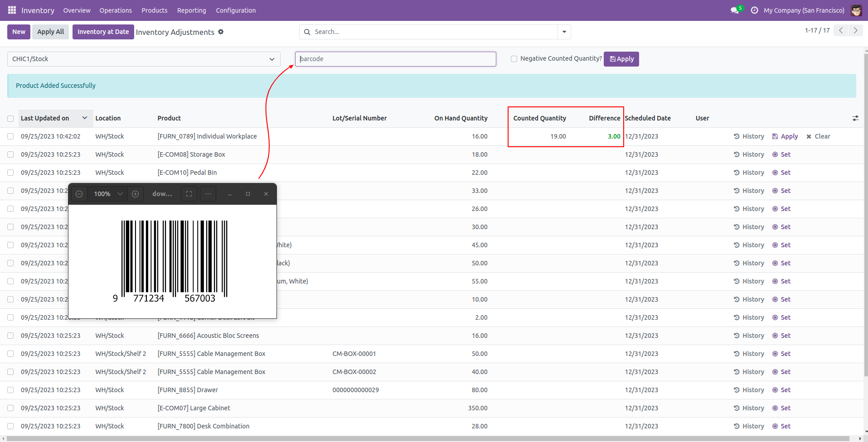Open the Products menu
Screen dimensions: 868x442
[155, 10]
